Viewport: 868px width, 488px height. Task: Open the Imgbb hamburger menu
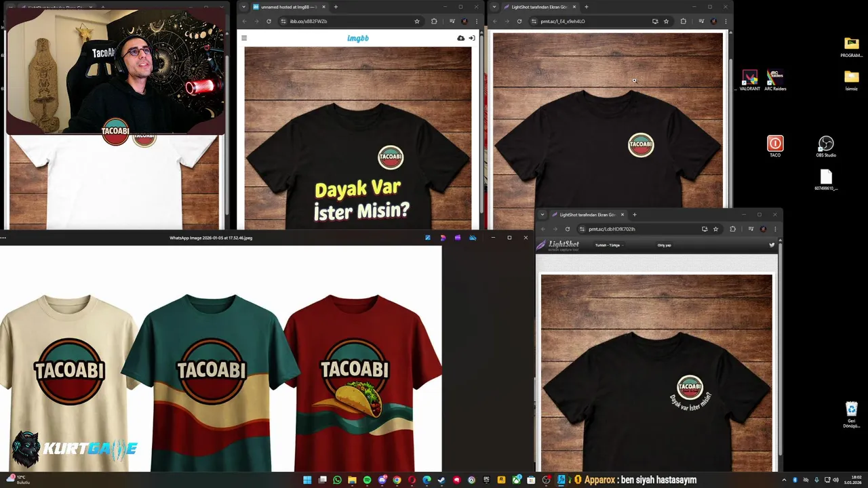244,38
